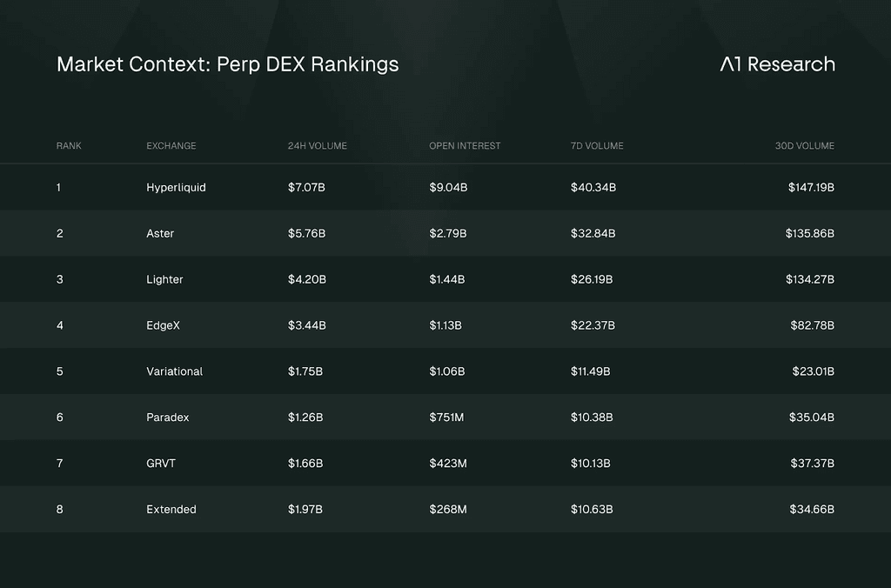Select the Market Context: Perp DEX Rankings title
Image resolution: width=891 pixels, height=588 pixels.
pos(228,64)
